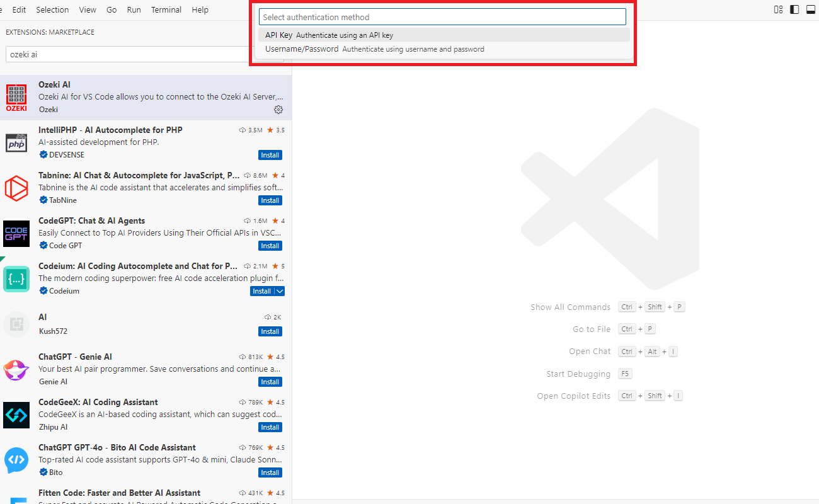This screenshot has width=819, height=504.
Task: Click Open Copilot Edits hint text
Action: (574, 396)
